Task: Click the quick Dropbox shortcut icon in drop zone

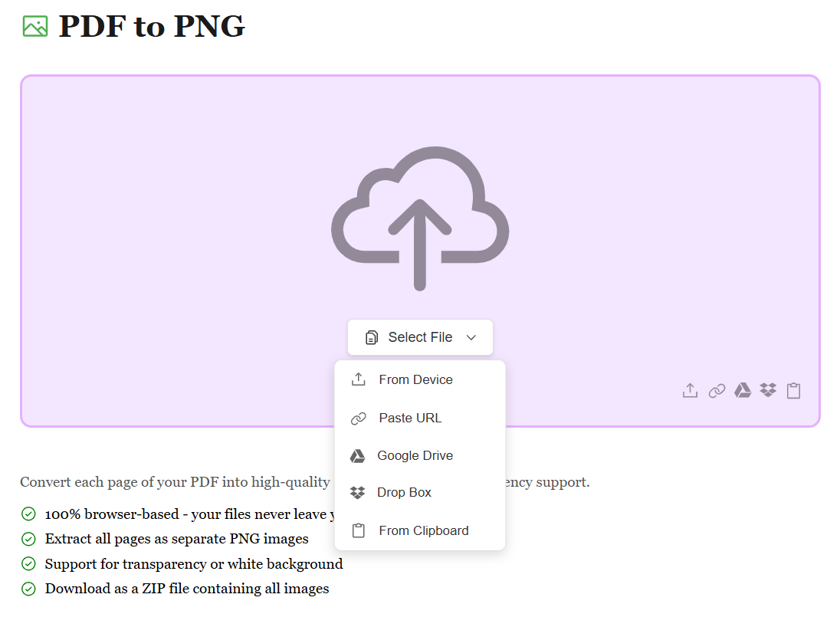Action: 768,391
